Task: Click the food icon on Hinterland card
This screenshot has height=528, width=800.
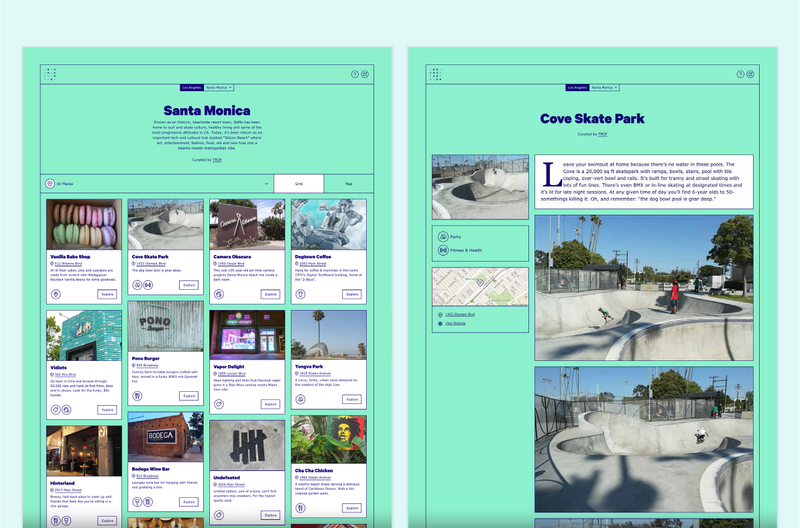Action: point(56,521)
